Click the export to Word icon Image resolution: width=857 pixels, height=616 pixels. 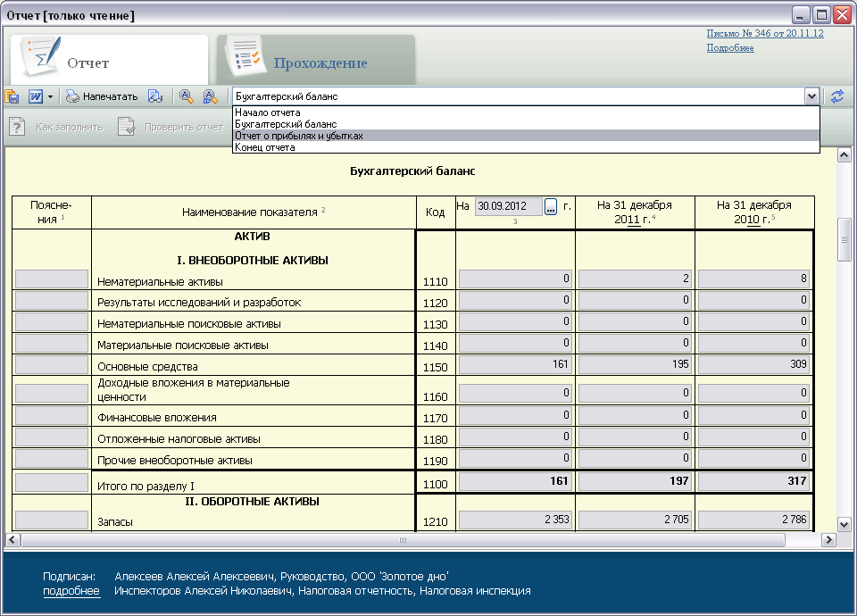pyautogui.click(x=36, y=96)
